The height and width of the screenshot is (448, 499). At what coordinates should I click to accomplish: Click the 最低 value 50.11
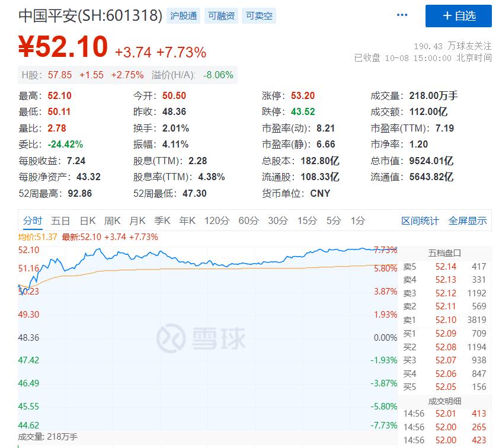pos(59,111)
